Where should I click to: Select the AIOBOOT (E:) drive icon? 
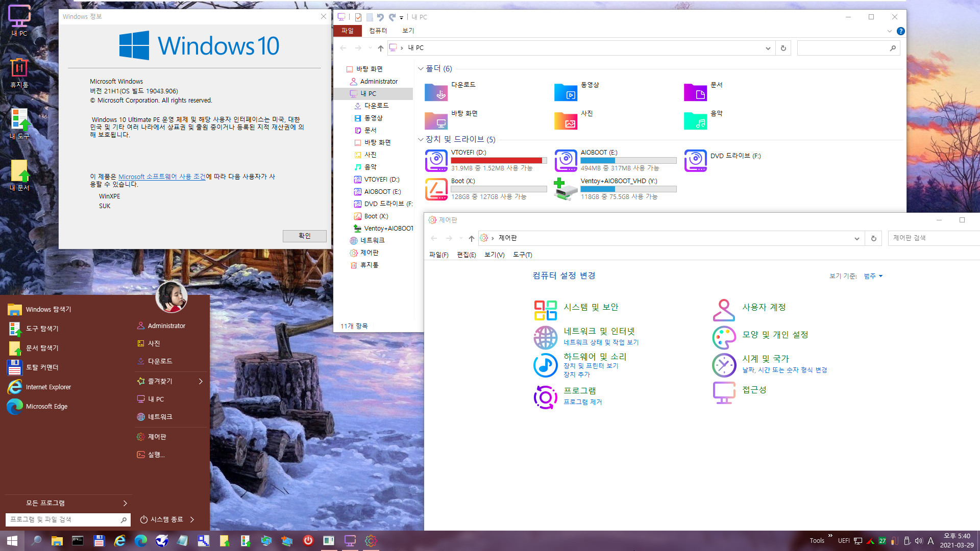(566, 161)
